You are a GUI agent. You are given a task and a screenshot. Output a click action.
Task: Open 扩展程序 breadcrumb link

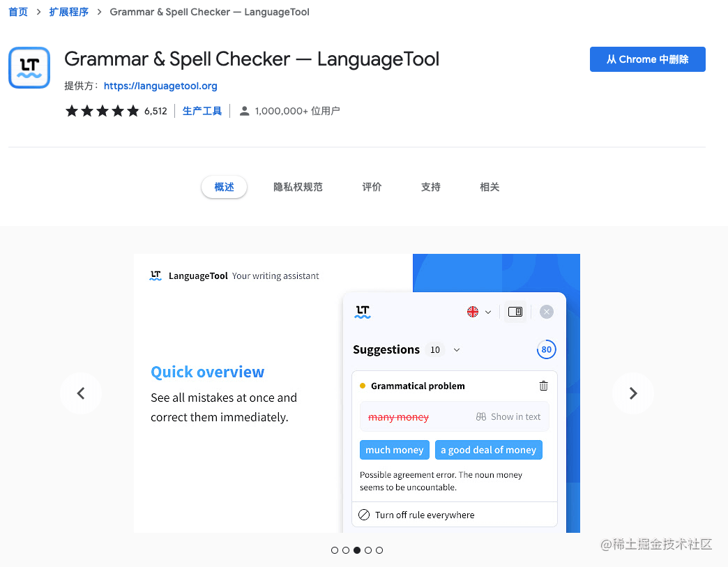click(69, 12)
